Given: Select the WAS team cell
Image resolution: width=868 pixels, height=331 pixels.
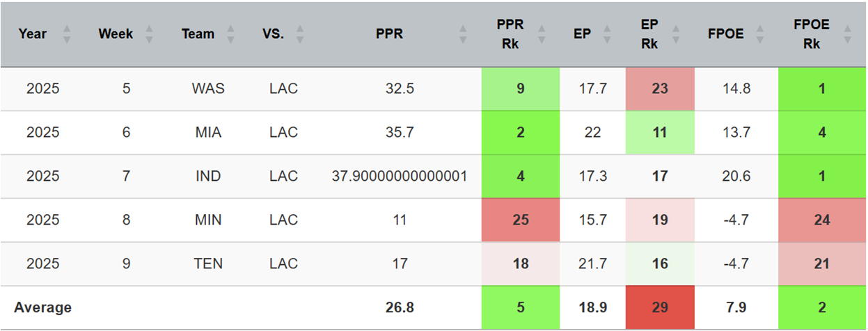Looking at the screenshot, I should tap(207, 89).
